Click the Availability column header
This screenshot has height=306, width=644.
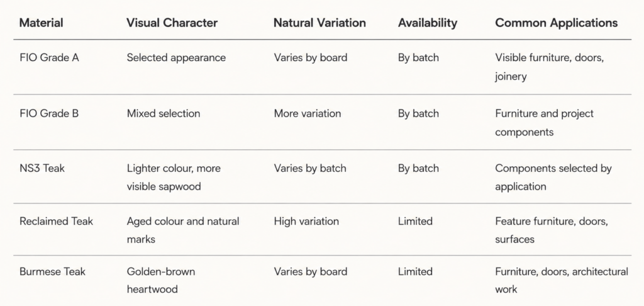(427, 23)
